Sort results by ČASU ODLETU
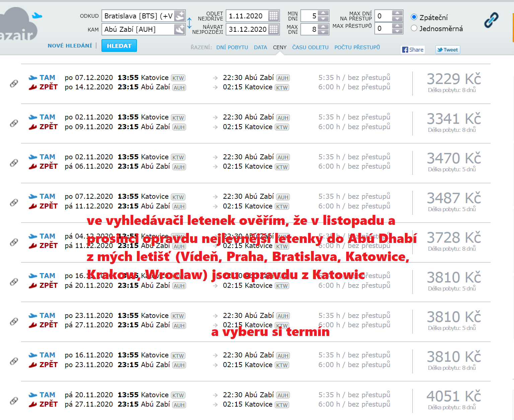This screenshot has height=420, width=514. coord(310,48)
